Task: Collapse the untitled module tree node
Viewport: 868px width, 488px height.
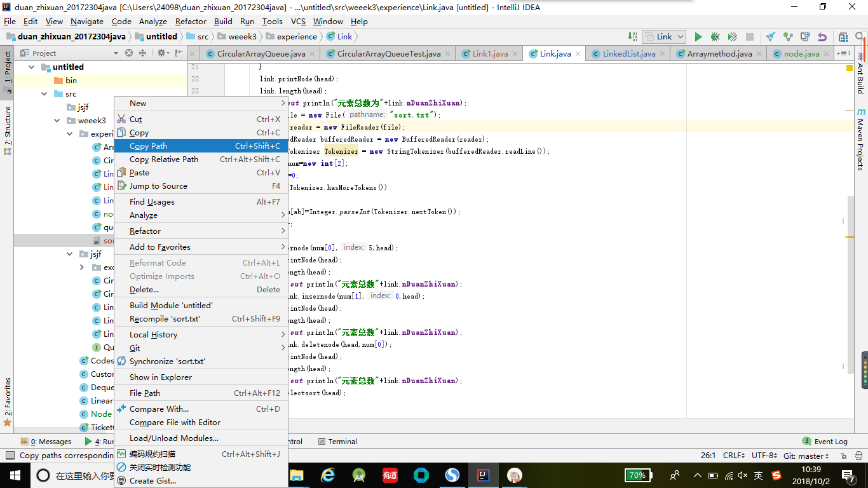Action: point(32,67)
